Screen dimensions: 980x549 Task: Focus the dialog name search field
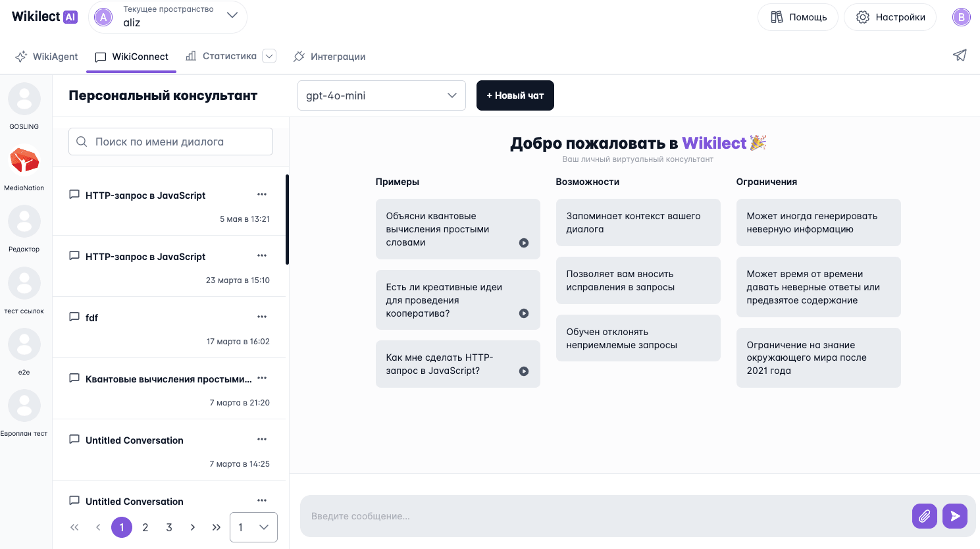(170, 142)
